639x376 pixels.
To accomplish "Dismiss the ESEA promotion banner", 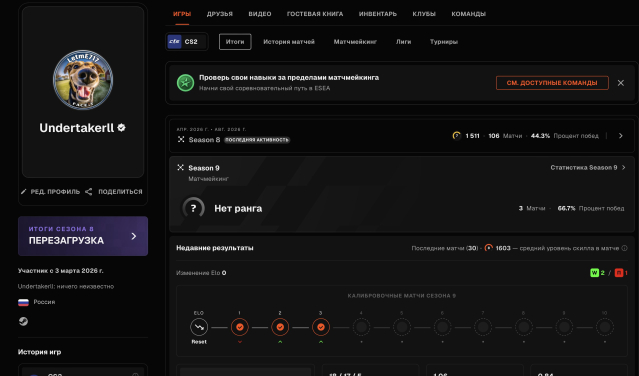I will point(621,83).
